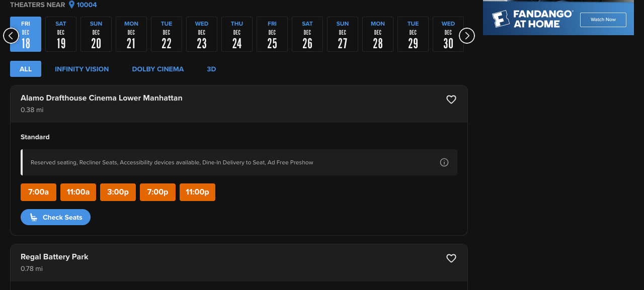Click Watch Now in Fandango ad
This screenshot has height=290, width=644.
603,20
